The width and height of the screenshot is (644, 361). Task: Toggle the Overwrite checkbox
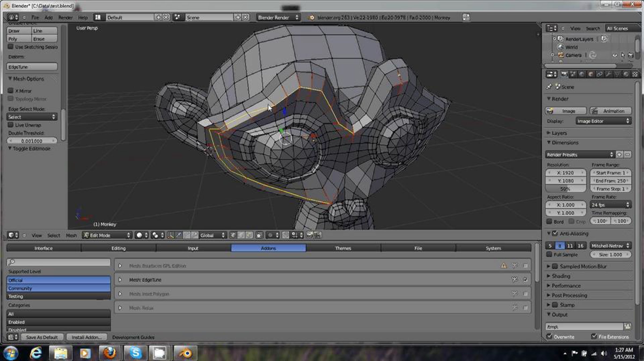click(549, 336)
